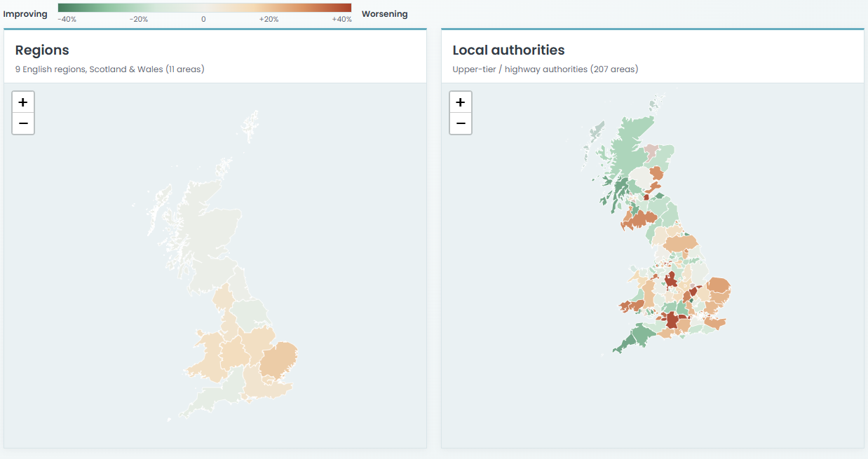
Task: Select Yorkshire and the Humber region
Action: [251, 315]
